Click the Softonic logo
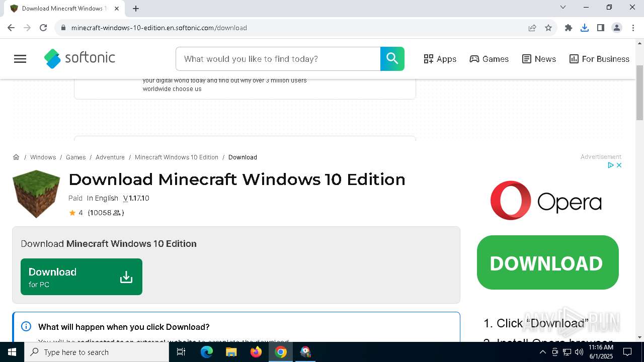This screenshot has width=644, height=362. point(79,59)
